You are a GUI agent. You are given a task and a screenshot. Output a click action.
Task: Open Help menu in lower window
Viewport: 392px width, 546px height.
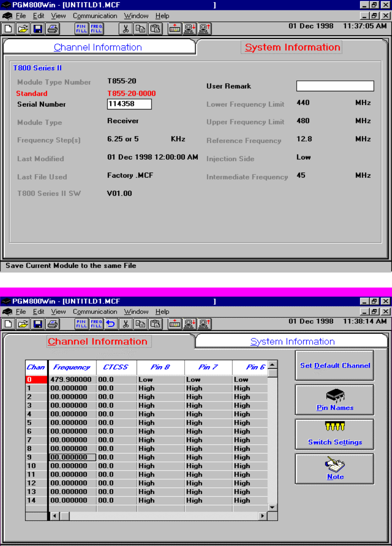(x=162, y=312)
